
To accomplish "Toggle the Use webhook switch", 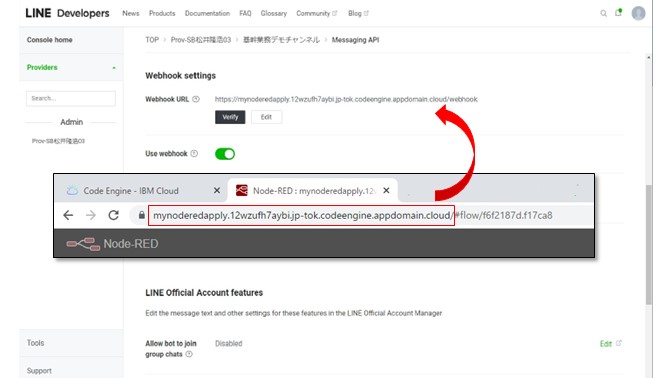I will tap(225, 154).
